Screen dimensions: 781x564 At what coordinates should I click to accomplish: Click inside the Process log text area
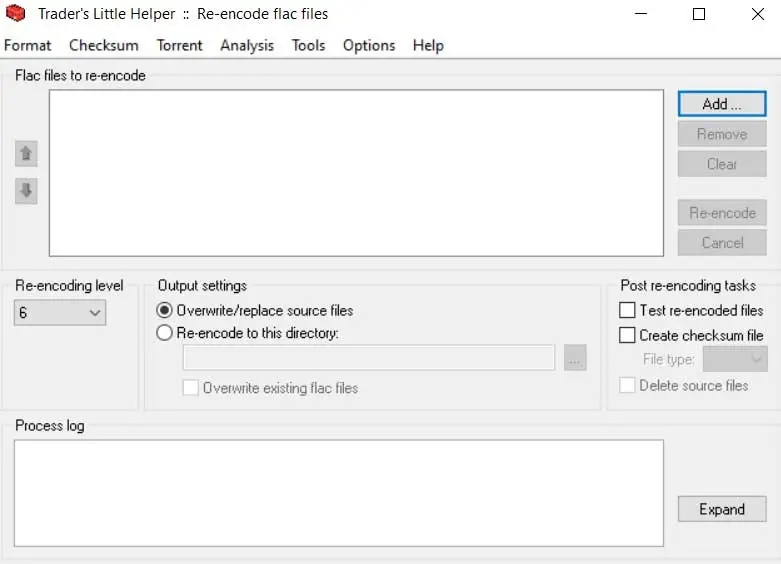[x=339, y=493]
